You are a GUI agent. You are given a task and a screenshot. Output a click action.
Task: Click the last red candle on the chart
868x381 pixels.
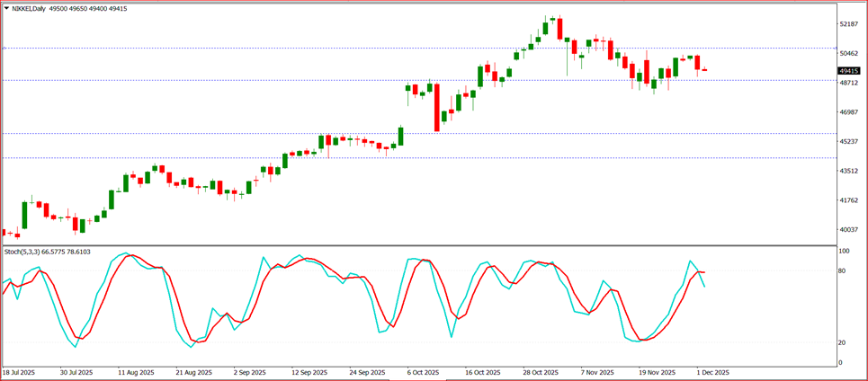pyautogui.click(x=704, y=70)
